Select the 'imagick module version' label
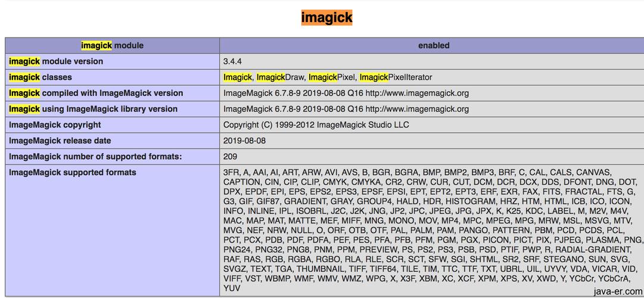This screenshot has width=644, height=298. [56, 61]
